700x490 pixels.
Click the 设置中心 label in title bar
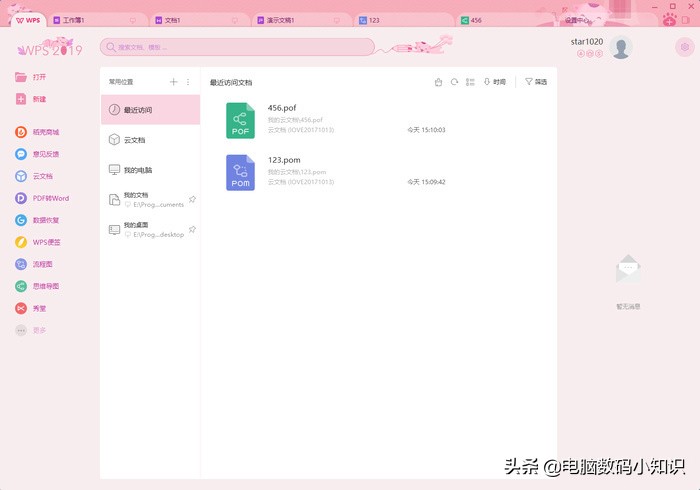click(x=577, y=20)
